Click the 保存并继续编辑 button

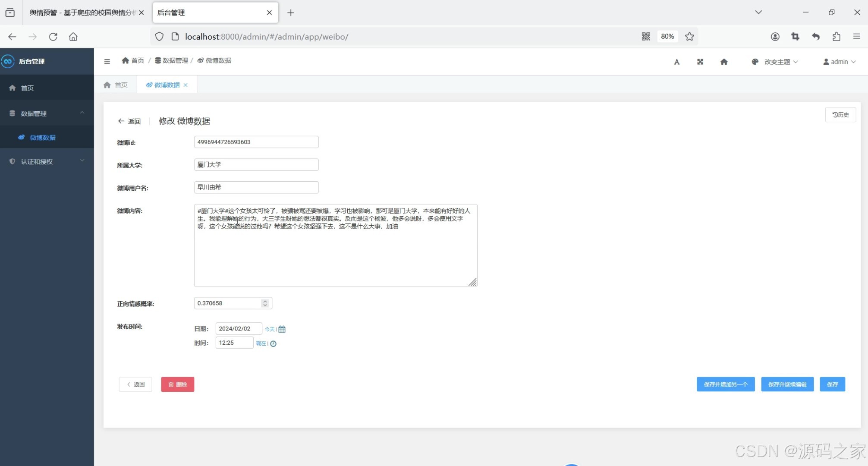coord(787,384)
